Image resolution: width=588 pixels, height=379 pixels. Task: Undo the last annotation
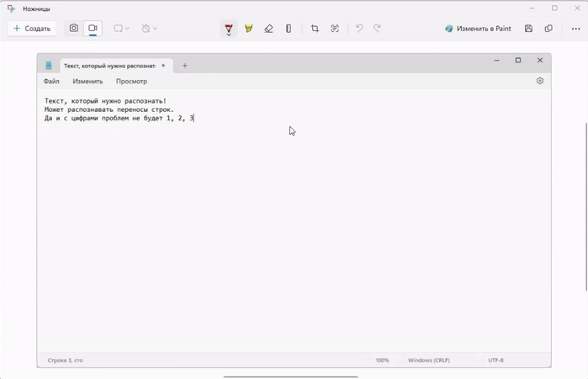[359, 29]
